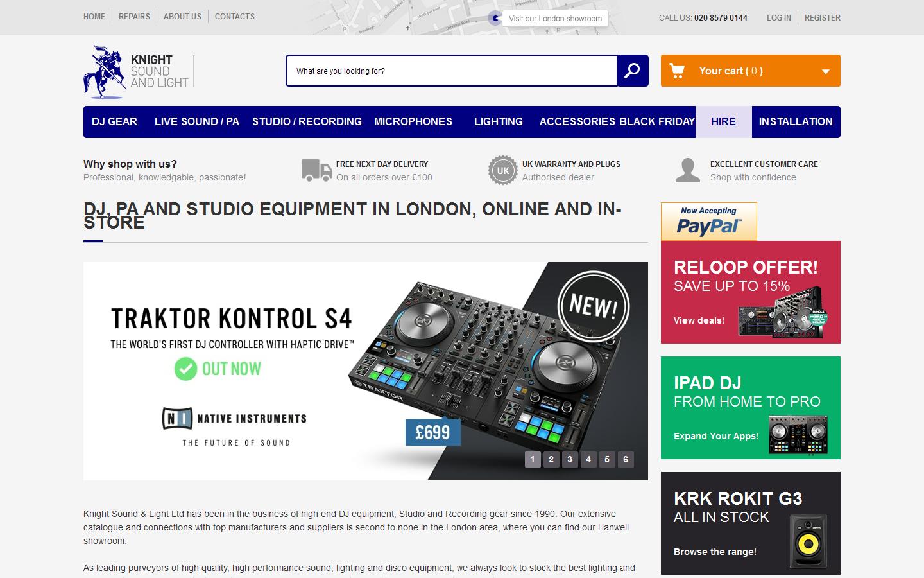Switch to banner slide 3
The image size is (924, 578).
pos(570,459)
